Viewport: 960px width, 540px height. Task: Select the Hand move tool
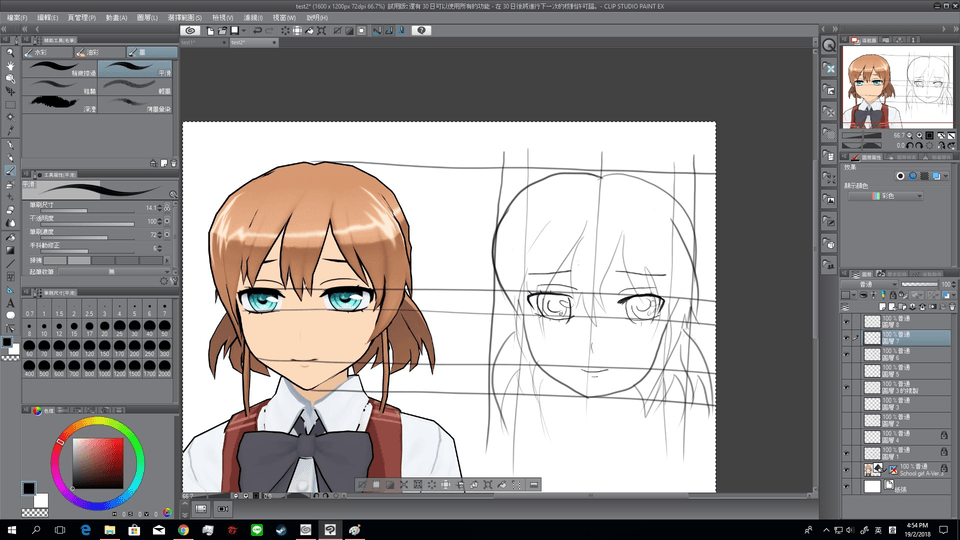10,66
